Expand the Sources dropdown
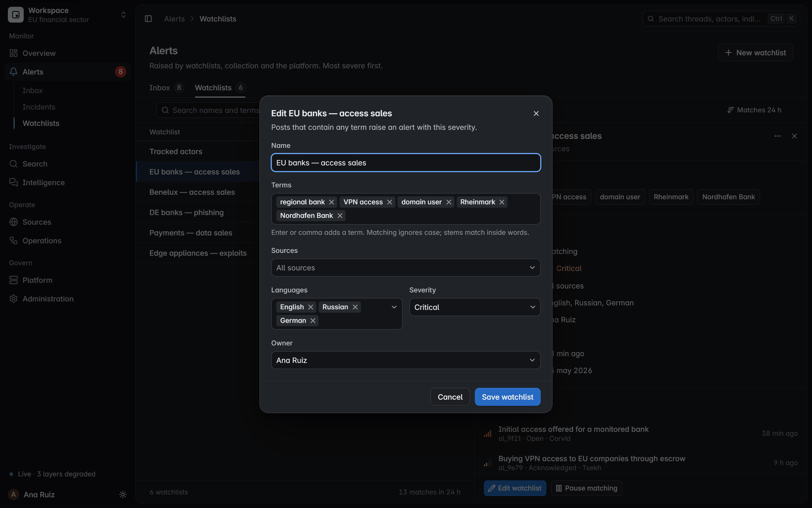 point(406,268)
